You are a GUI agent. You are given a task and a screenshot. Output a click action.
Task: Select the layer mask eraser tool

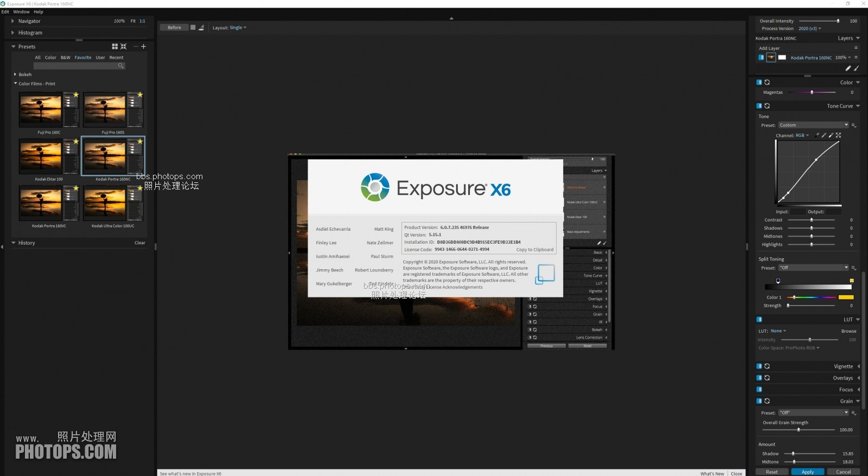click(848, 68)
